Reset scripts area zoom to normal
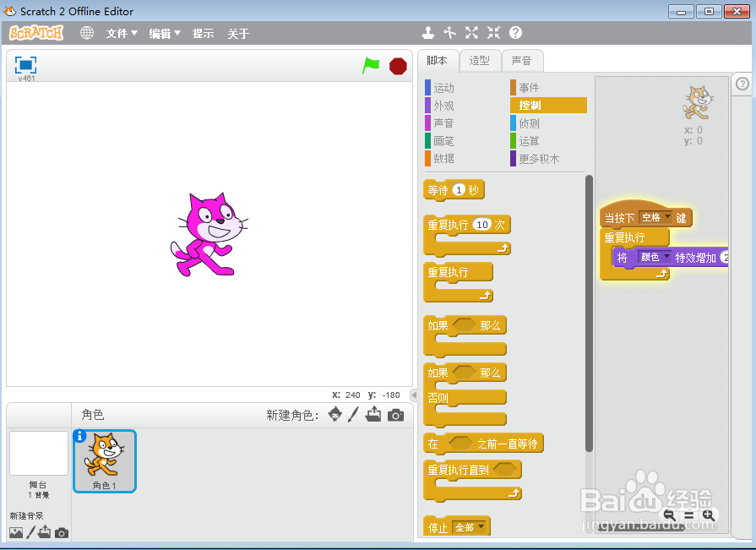 pyautogui.click(x=688, y=515)
